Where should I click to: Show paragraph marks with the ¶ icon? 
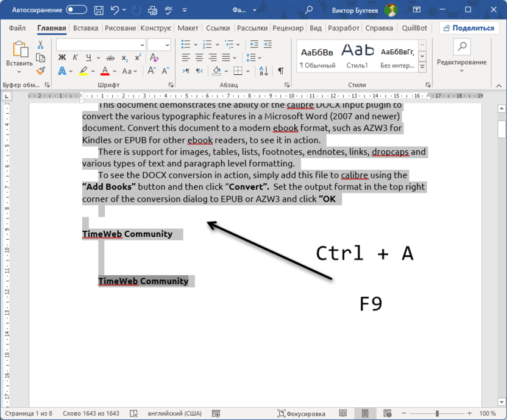(280, 71)
